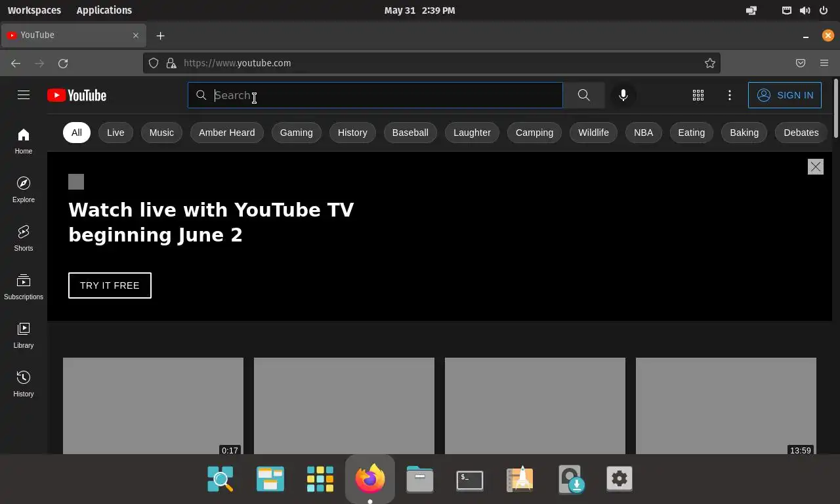This screenshot has width=840, height=504.
Task: Open Files from the dock
Action: pos(420,480)
